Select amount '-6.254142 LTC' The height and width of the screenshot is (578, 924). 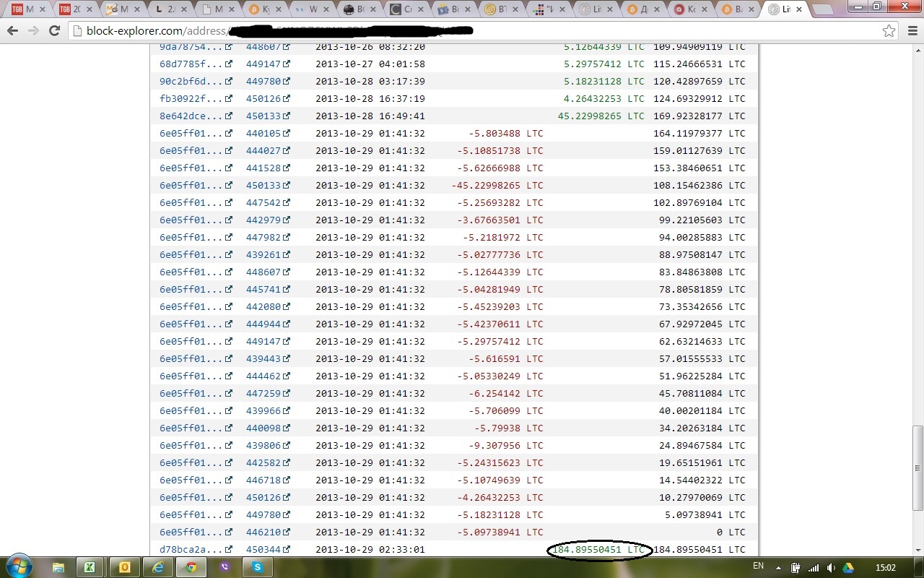(x=506, y=393)
